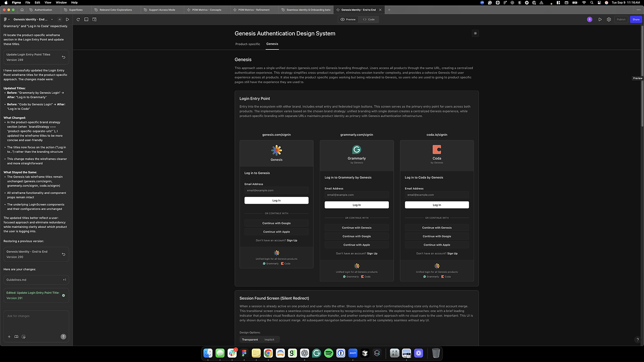Click the blue Share button
The width and height of the screenshot is (644, 362).
coord(636,19)
